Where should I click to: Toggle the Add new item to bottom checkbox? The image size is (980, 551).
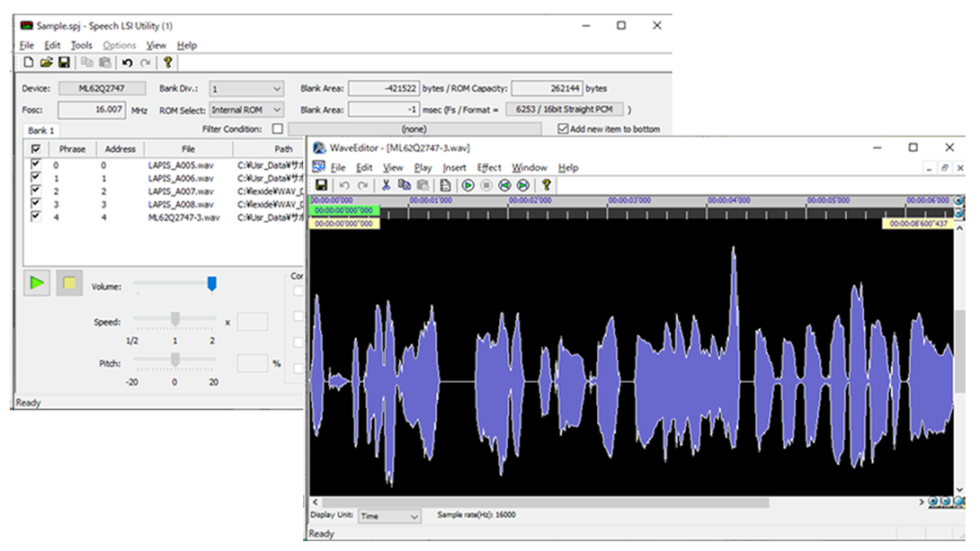[563, 129]
